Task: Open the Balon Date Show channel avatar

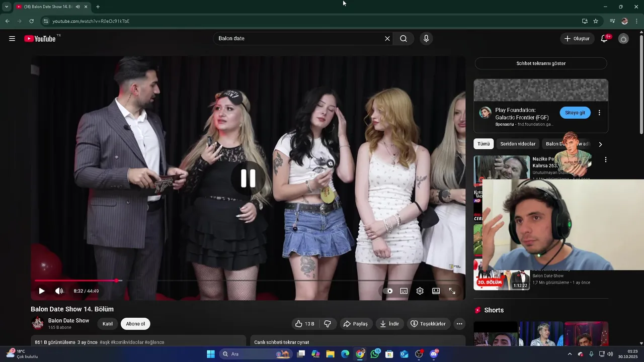Action: tap(38, 323)
